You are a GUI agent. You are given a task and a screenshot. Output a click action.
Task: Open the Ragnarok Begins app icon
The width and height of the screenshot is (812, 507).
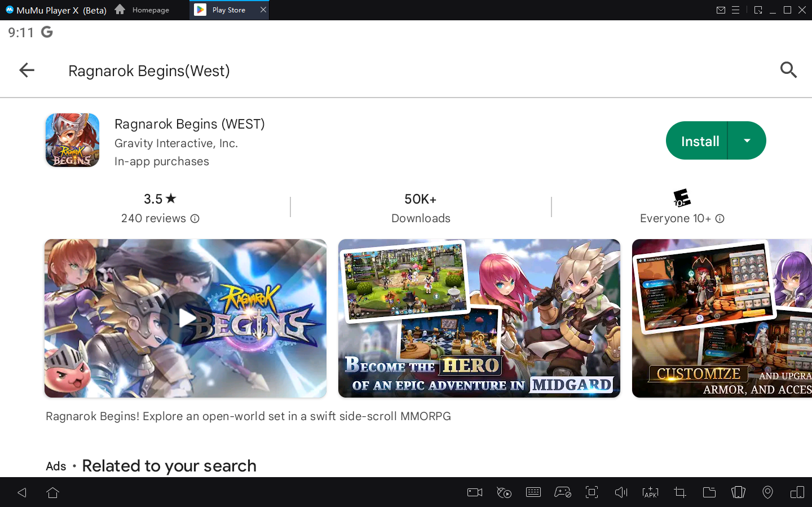pyautogui.click(x=73, y=140)
